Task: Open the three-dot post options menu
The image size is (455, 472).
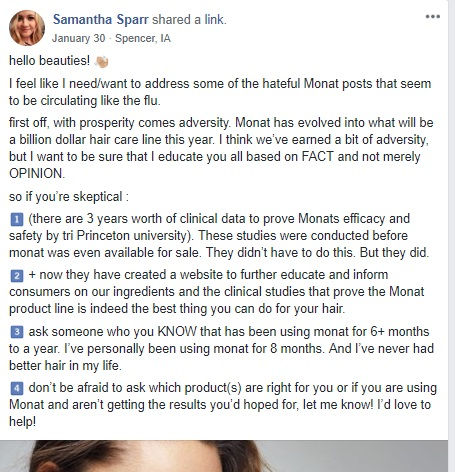Action: click(x=433, y=17)
